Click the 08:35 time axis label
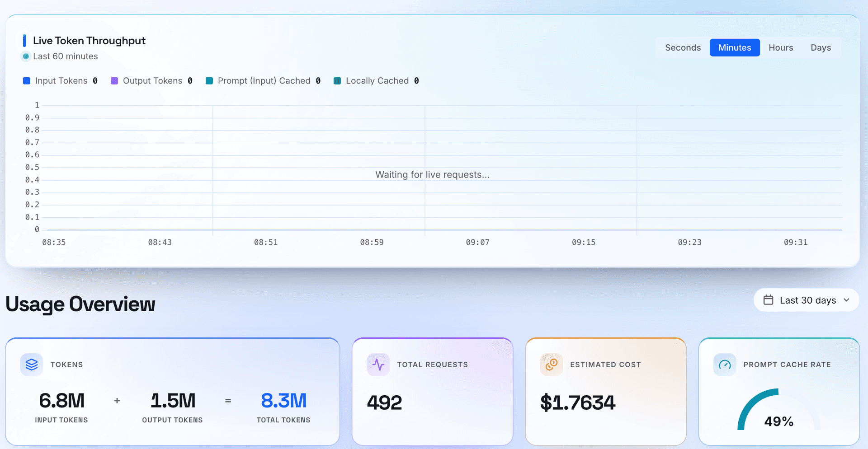 pyautogui.click(x=54, y=243)
